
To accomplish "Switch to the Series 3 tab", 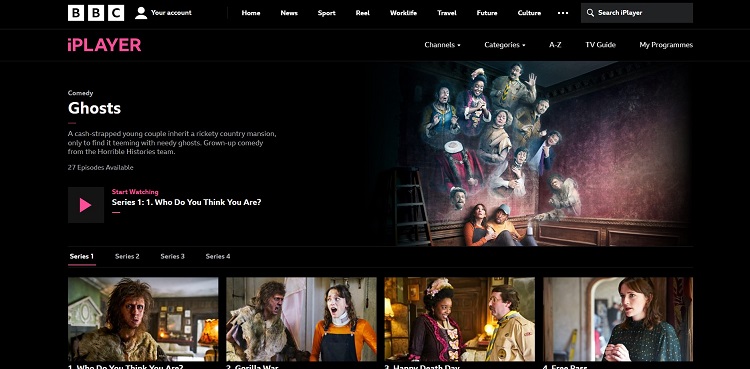I will pos(172,257).
